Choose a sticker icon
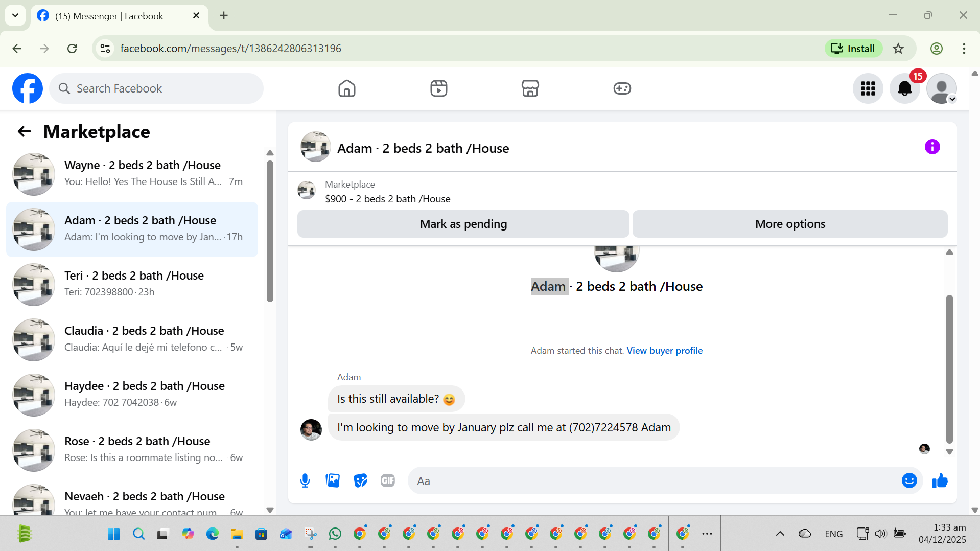Image resolution: width=980 pixels, height=551 pixels. [x=360, y=480]
